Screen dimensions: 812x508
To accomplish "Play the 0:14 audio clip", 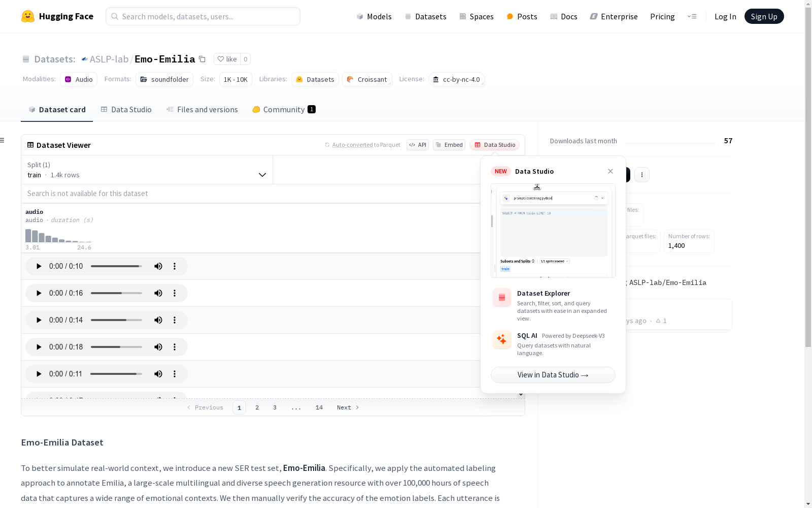I will 39,320.
